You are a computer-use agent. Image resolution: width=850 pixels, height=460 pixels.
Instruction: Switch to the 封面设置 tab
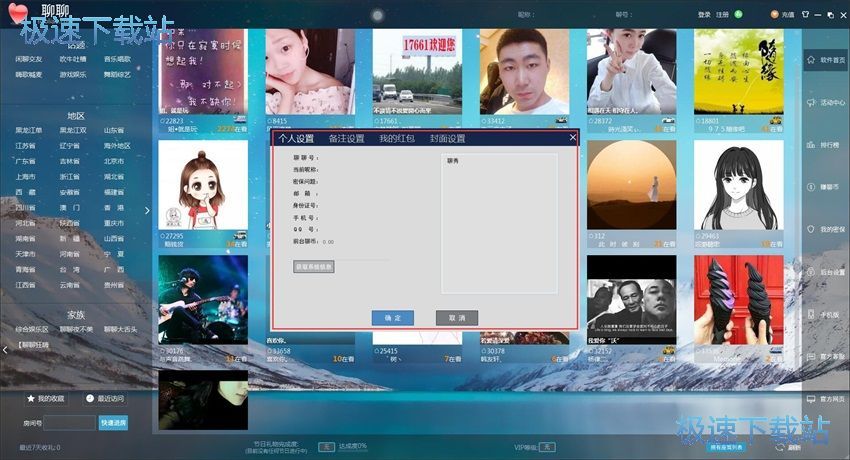(447, 139)
